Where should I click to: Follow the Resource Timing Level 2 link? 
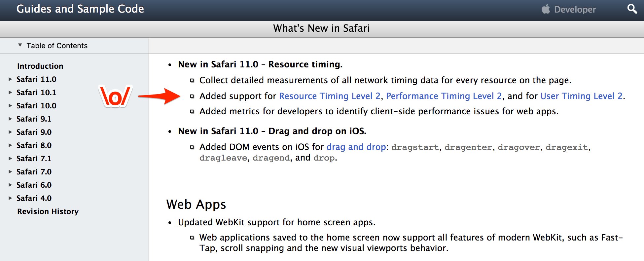(330, 96)
